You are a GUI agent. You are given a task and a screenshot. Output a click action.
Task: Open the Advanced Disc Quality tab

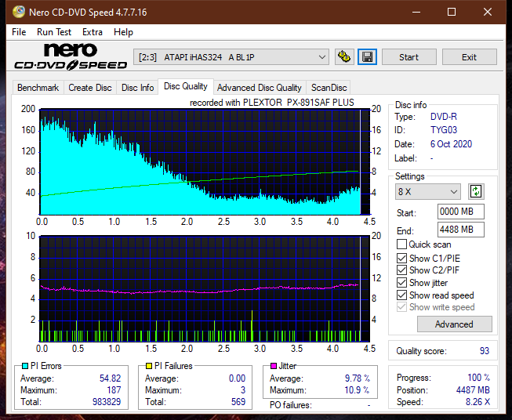point(260,88)
